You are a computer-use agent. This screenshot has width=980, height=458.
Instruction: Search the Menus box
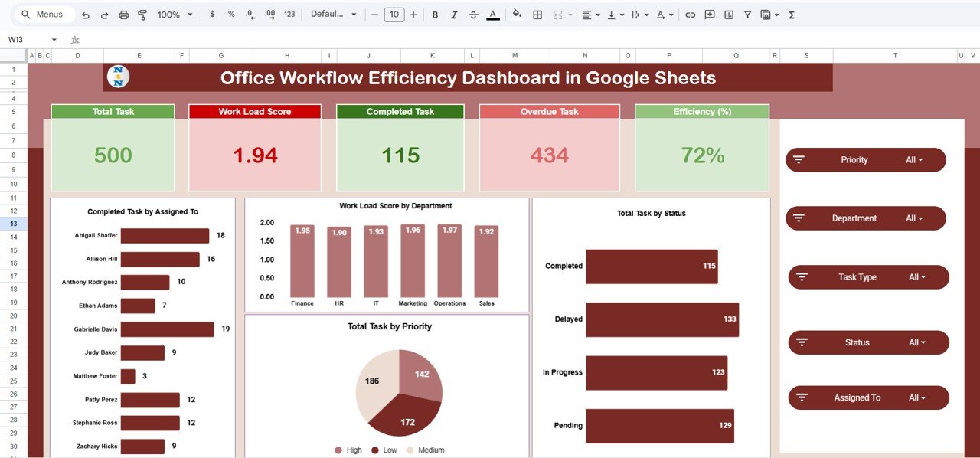click(x=47, y=15)
